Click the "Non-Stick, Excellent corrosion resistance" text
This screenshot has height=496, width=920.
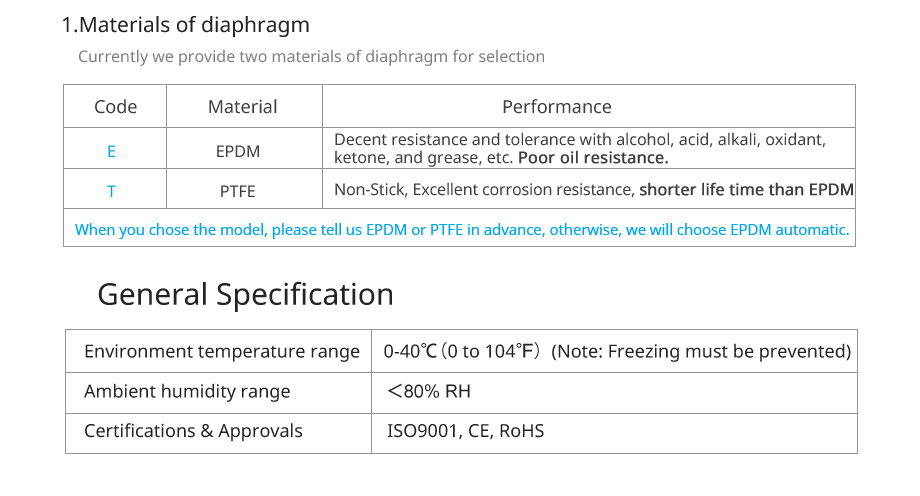point(484,189)
